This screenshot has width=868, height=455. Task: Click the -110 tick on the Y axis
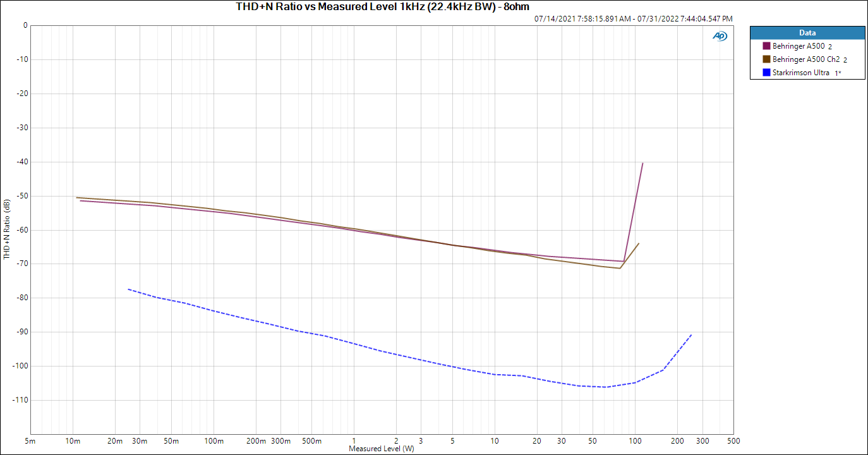tap(20, 400)
